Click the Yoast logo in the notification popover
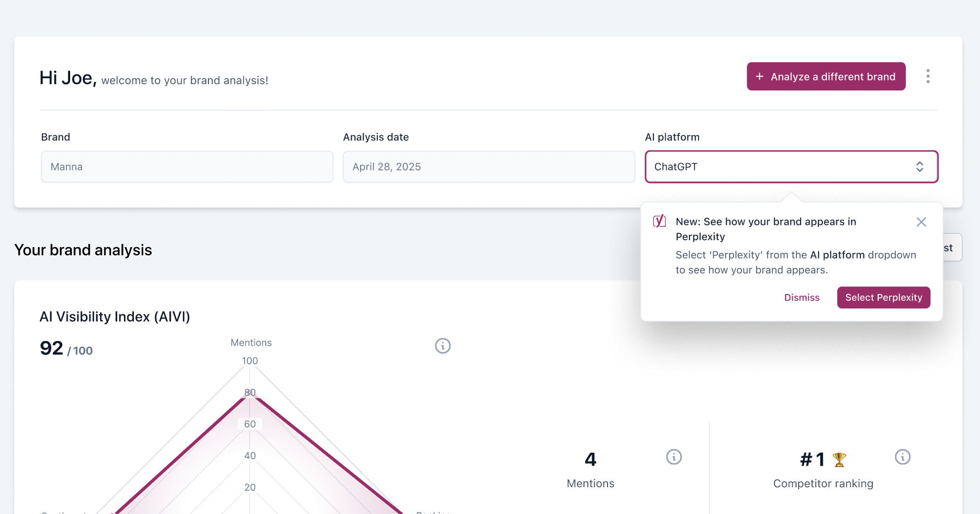The width and height of the screenshot is (980, 514). pyautogui.click(x=659, y=221)
